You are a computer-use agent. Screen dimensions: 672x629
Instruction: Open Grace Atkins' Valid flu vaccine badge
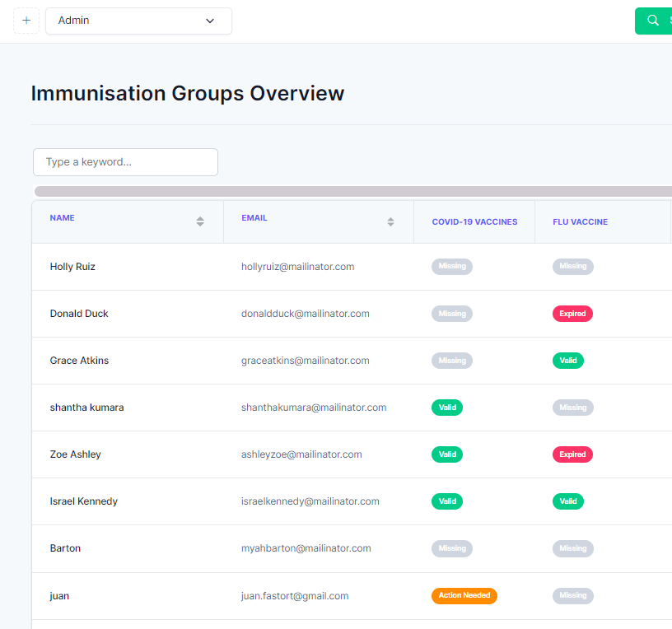point(568,361)
